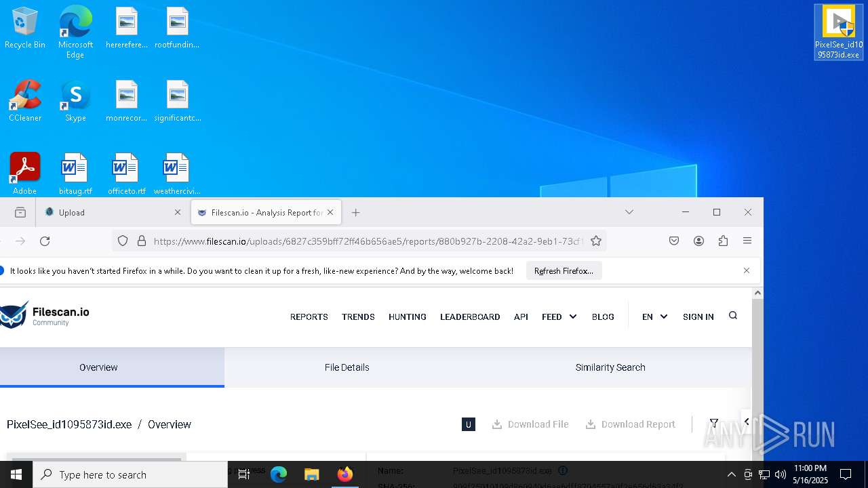
Task: Click the site security padlock icon
Action: click(142, 241)
